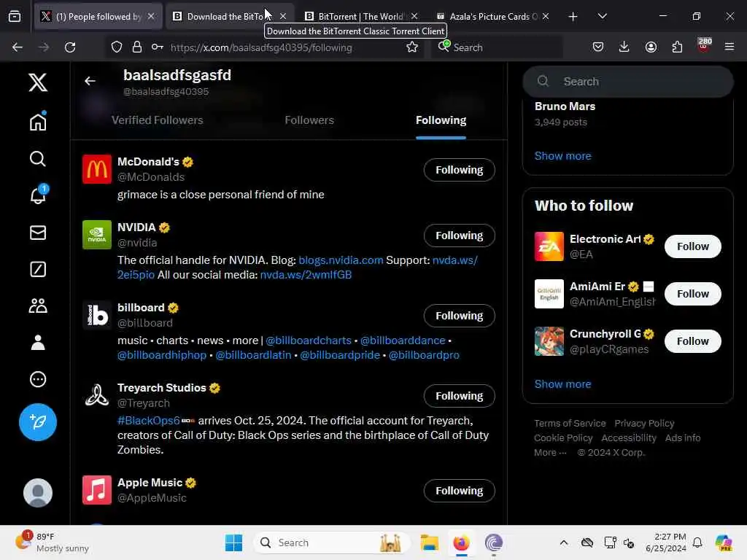Open File Explorer from taskbar
The image size is (747, 560).
429,542
